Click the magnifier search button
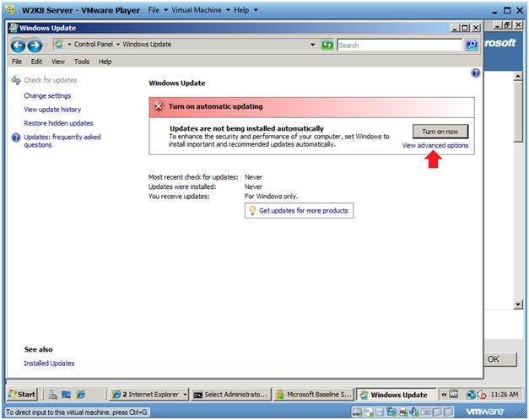The height and width of the screenshot is (420, 529). (x=472, y=45)
